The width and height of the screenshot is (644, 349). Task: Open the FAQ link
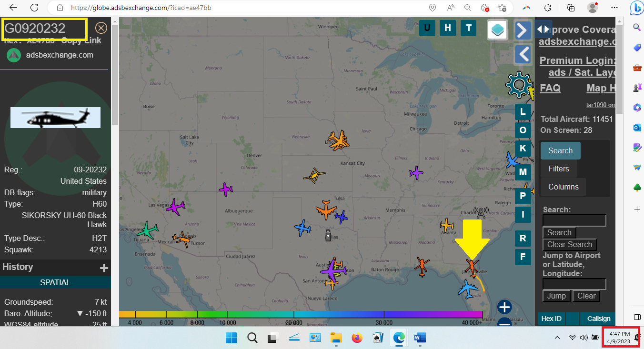pos(550,88)
